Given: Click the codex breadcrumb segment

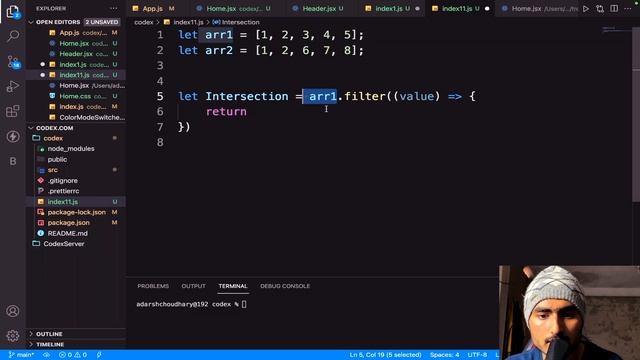Looking at the screenshot, I should point(144,22).
